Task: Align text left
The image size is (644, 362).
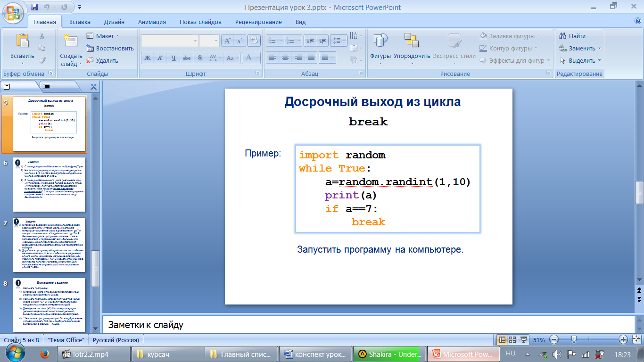Action: coord(272,58)
